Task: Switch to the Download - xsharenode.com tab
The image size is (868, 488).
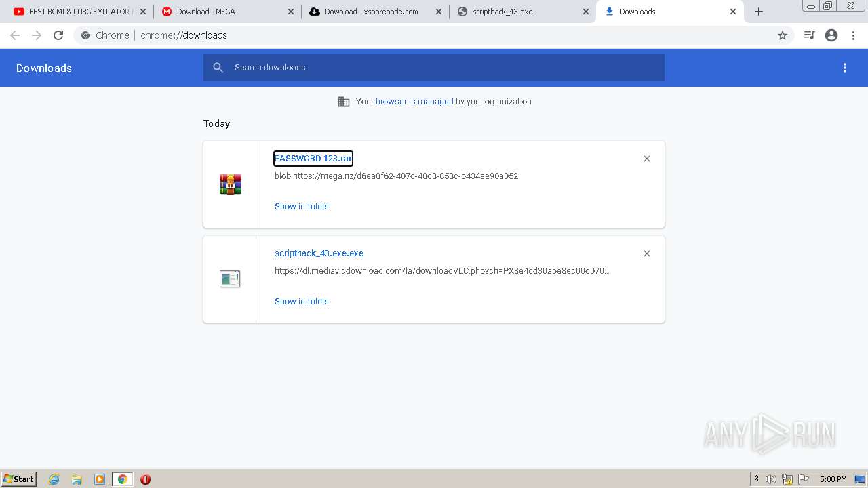Action: point(375,12)
